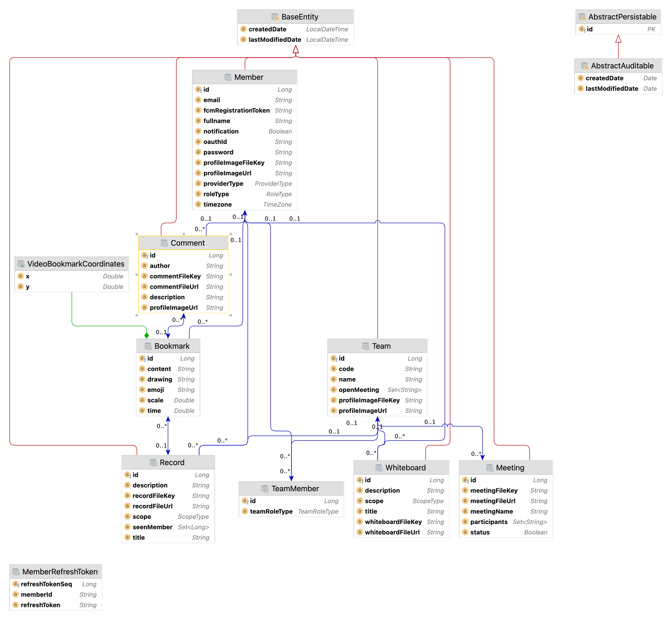Click the Comment entity header icon

point(164,243)
